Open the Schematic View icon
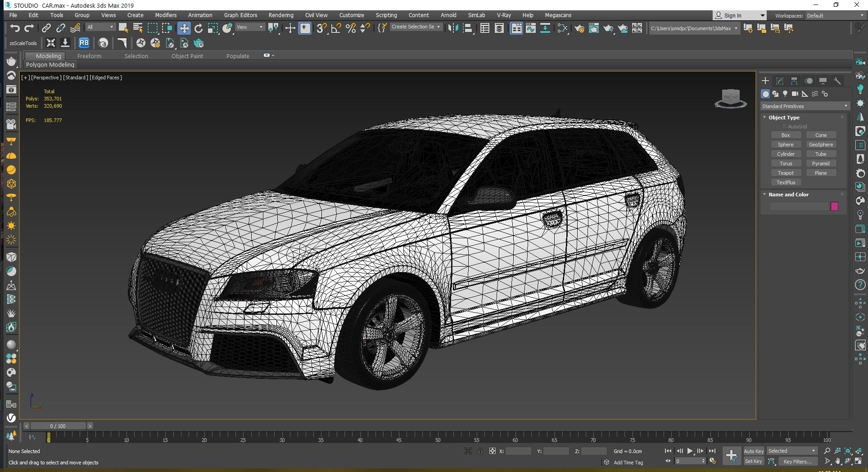Image resolution: width=868 pixels, height=472 pixels. pyautogui.click(x=545, y=28)
